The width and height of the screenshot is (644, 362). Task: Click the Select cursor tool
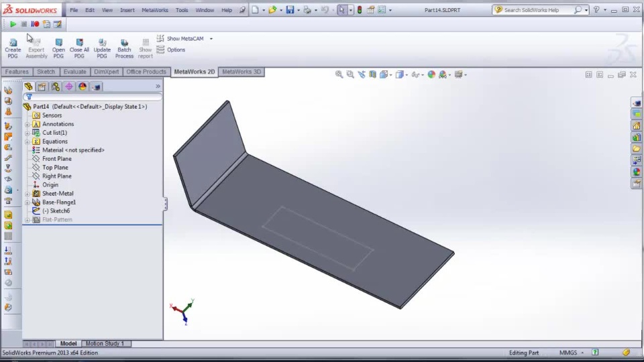click(x=341, y=10)
